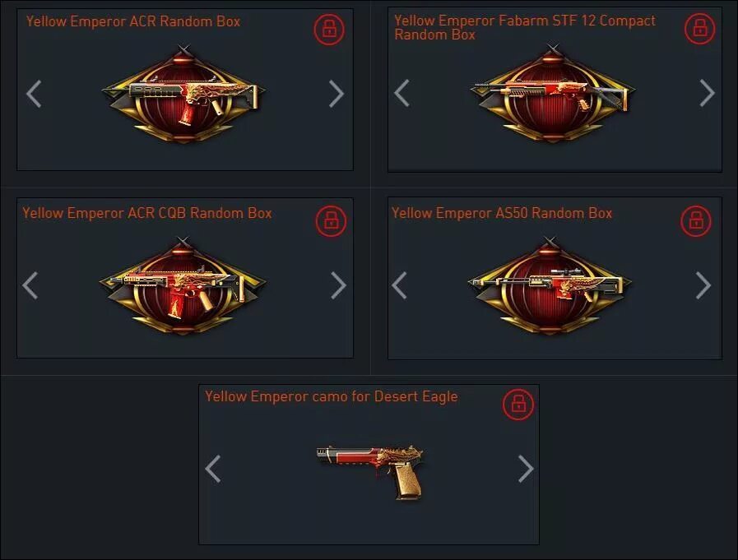Go to previous item in Fabarm STF 12 Compact box
738x560 pixels.
401,93
